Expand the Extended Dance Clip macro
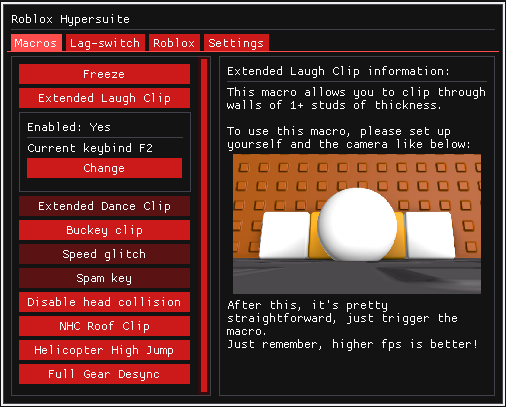Image resolution: width=506 pixels, height=407 pixels. [104, 206]
